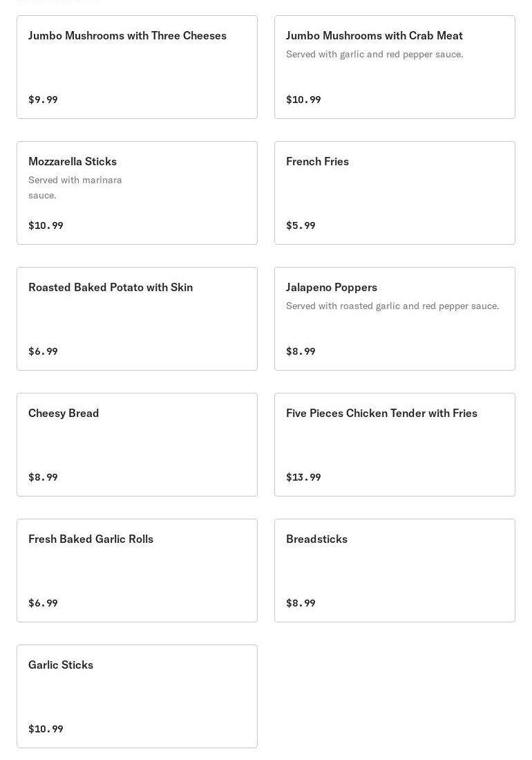This screenshot has width=532, height=760.
Task: Click Jalapeno Poppers roasted garlic sauce description
Action: pos(392,306)
